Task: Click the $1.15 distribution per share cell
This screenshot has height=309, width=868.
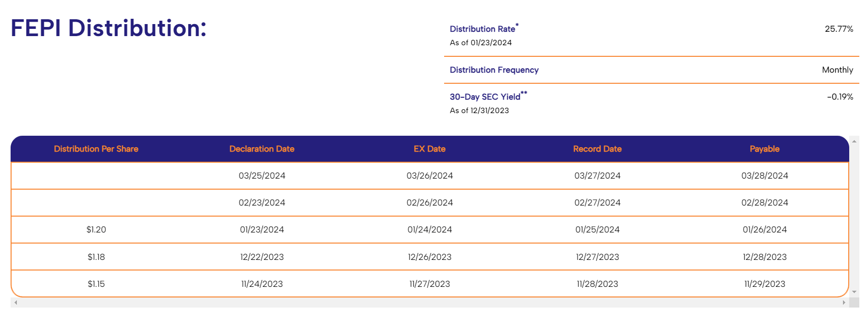Action: [96, 284]
